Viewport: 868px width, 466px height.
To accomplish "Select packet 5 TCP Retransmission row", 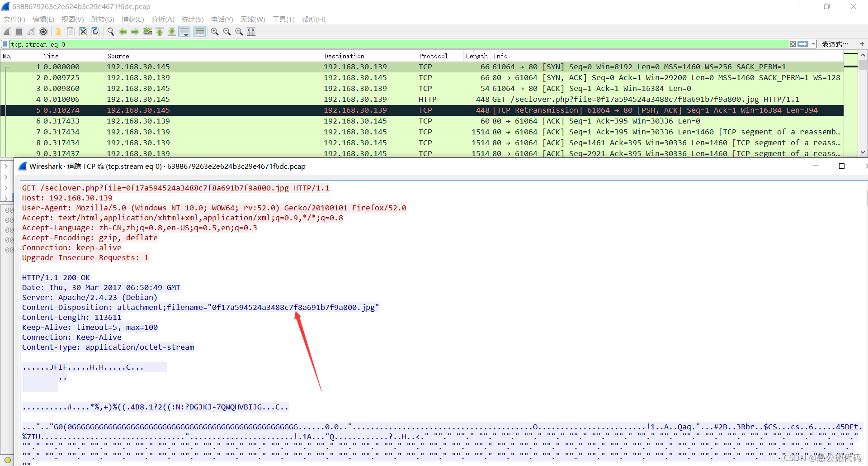I will pos(422,110).
